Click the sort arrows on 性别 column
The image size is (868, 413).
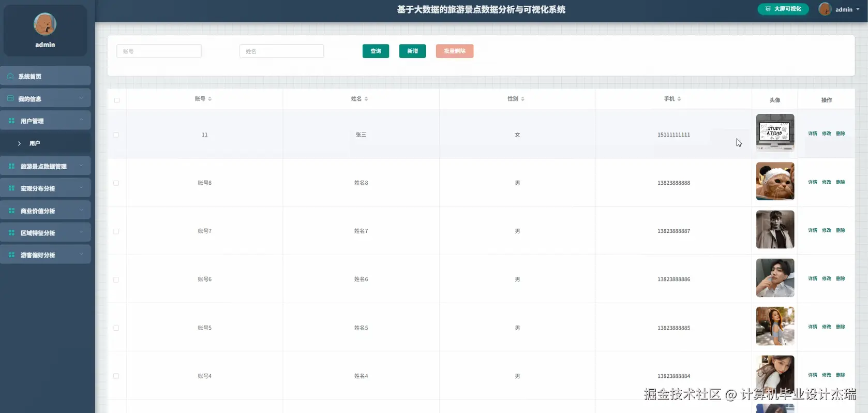(x=522, y=99)
